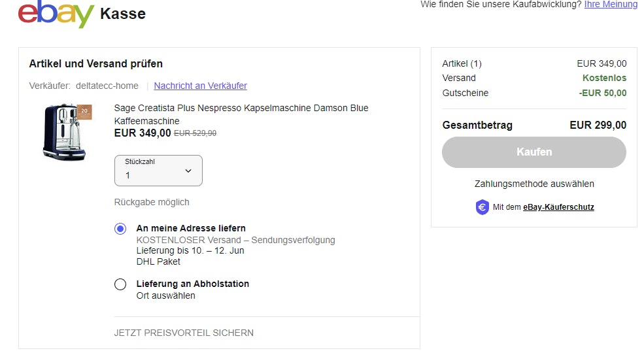Open 'Ihre Meinung' feedback link

pos(611,5)
